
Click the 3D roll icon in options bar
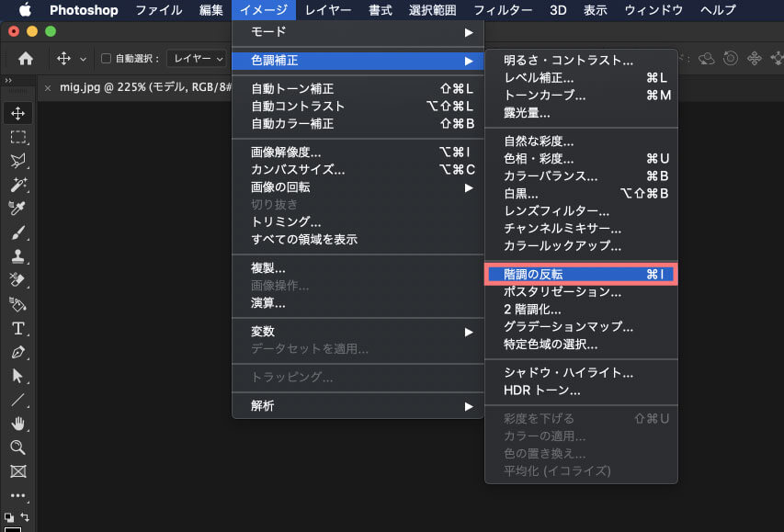731,59
